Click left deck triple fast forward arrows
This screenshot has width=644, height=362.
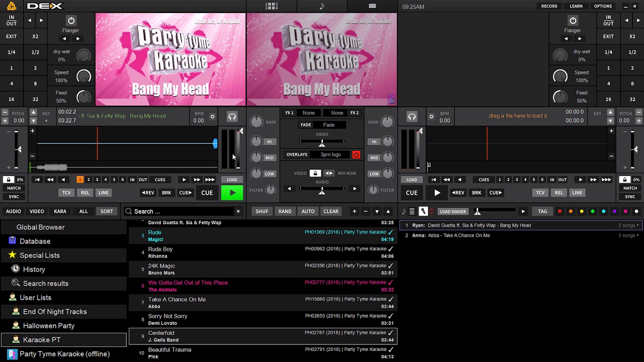pyautogui.click(x=210, y=179)
